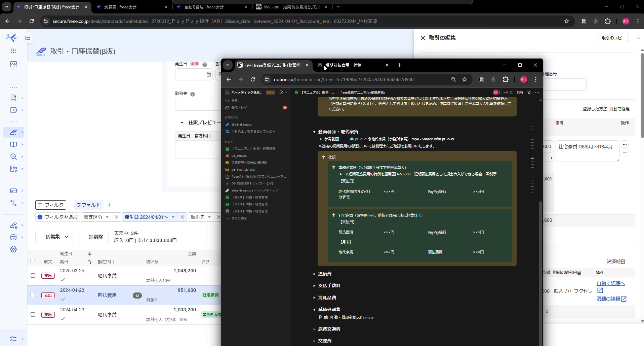Open the 一括編集 dropdown
Screen dimensions: 644x346
tap(54, 237)
